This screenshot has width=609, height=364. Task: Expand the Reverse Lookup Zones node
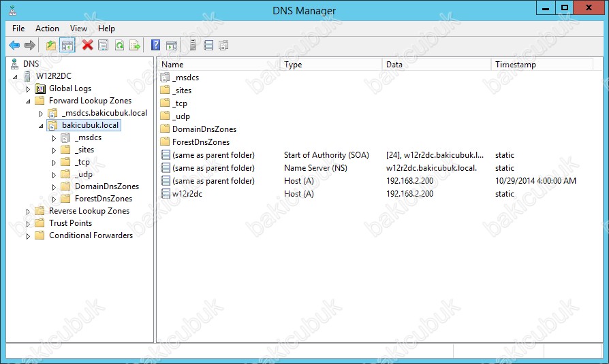(x=28, y=212)
